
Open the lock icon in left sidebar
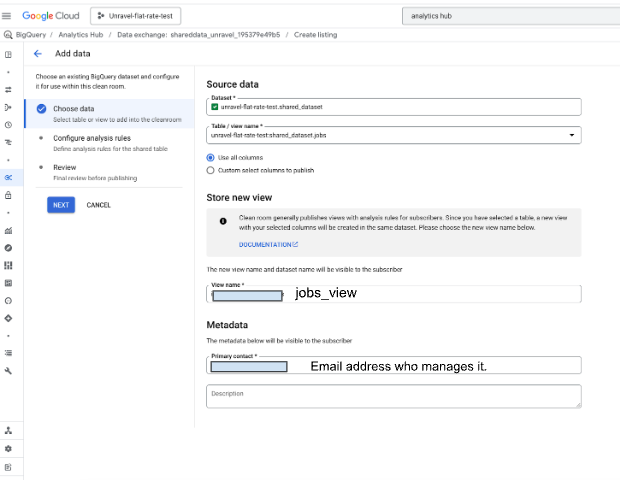point(8,195)
